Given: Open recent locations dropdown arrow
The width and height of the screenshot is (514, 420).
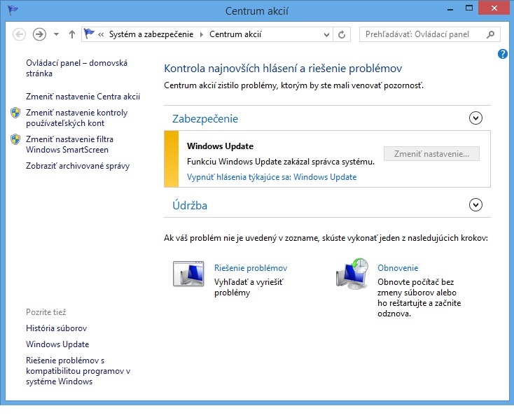Looking at the screenshot, I should pyautogui.click(x=56, y=34).
